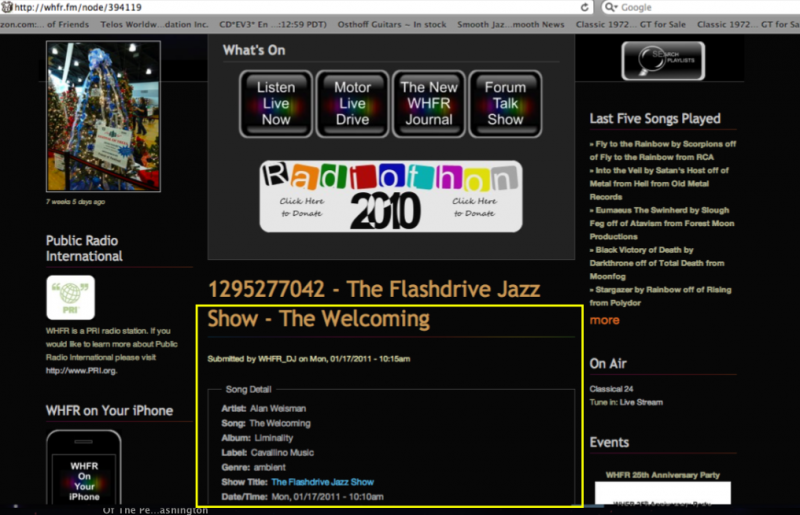Screen dimensions: 800x515
Task: Open the Forum Talk Show tile
Action: (x=505, y=103)
